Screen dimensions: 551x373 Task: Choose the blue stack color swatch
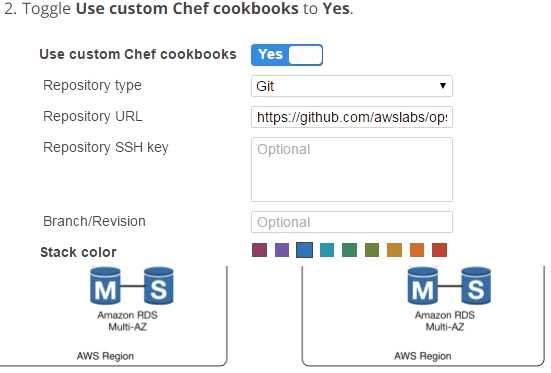304,250
